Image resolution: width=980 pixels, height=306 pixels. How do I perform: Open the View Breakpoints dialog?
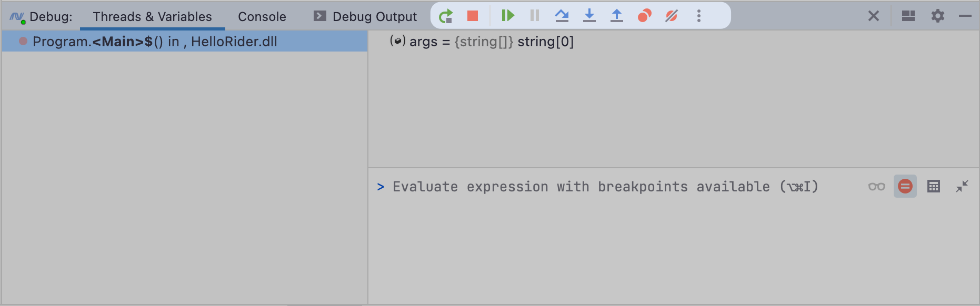point(643,15)
